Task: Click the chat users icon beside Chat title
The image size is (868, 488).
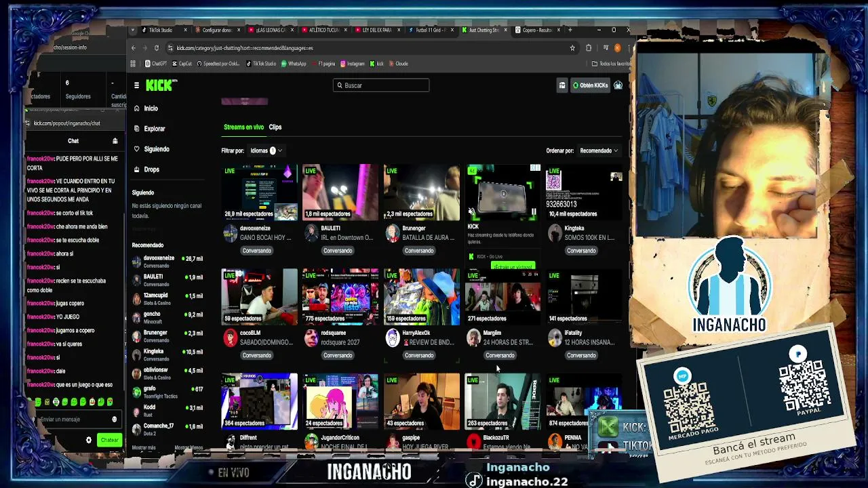Action: [x=115, y=141]
